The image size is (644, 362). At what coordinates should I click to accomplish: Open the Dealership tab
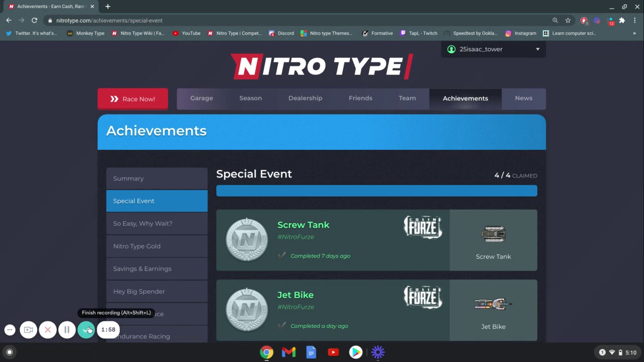[305, 98]
